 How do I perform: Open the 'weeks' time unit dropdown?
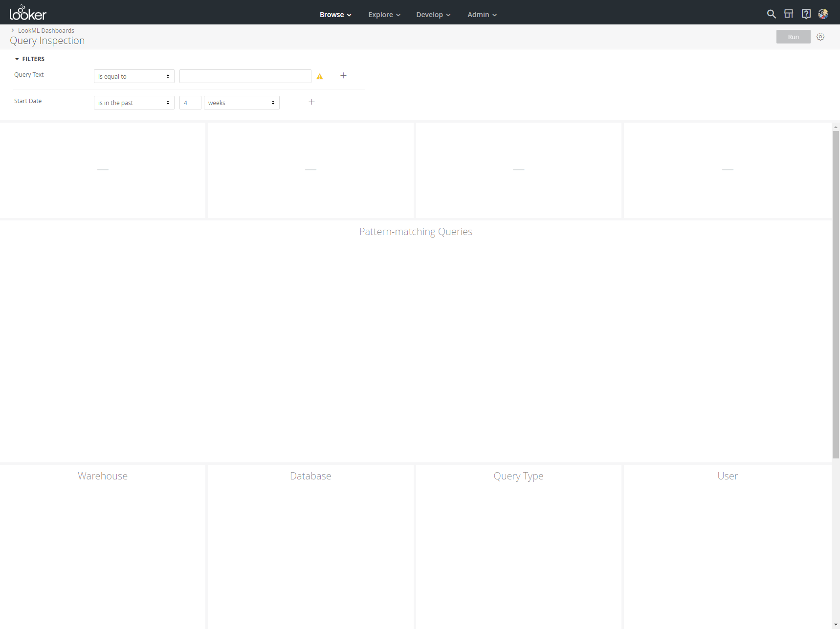pyautogui.click(x=242, y=103)
